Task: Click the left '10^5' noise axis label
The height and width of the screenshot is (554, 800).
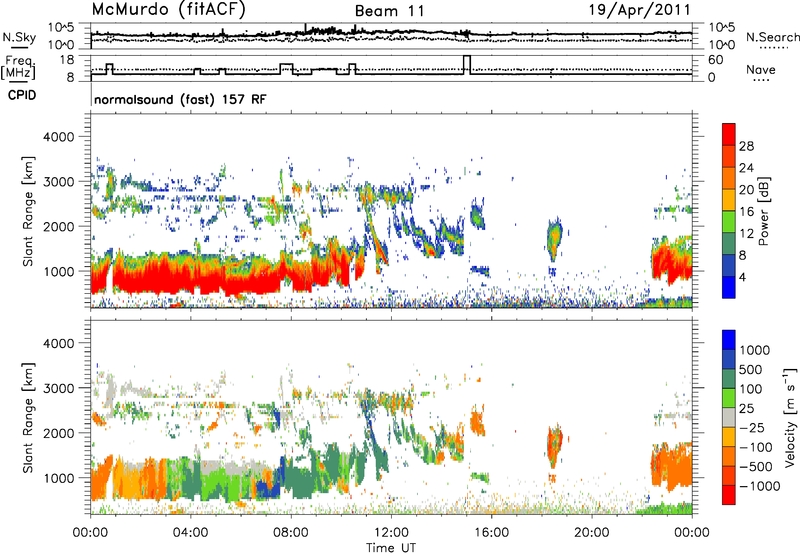Action: (x=61, y=28)
